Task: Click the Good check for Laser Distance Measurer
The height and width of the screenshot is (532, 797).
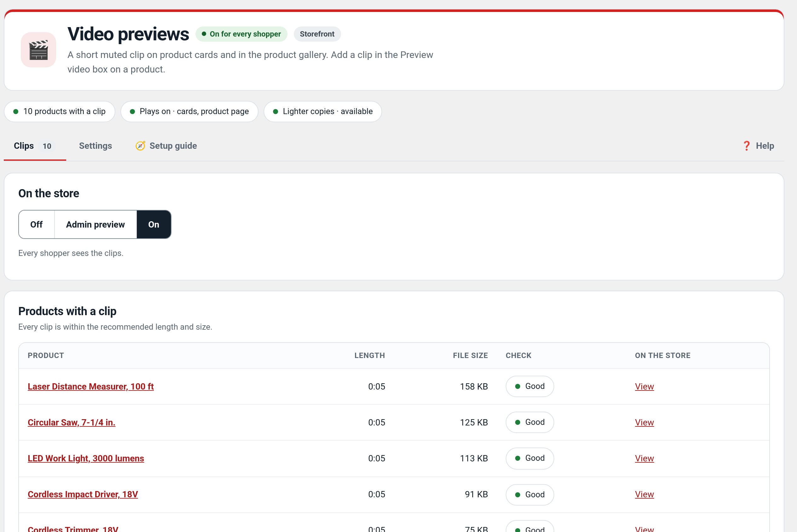Action: point(530,386)
